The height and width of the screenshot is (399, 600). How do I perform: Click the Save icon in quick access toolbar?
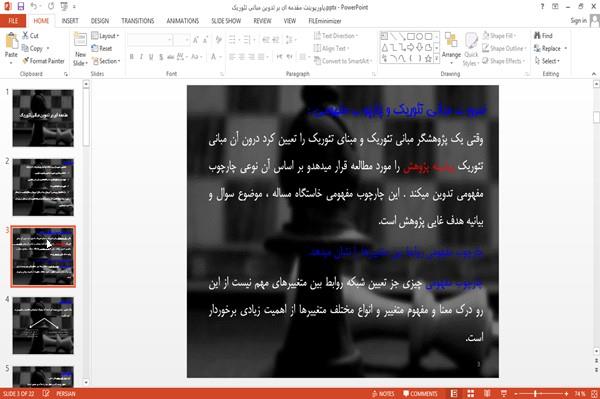pyautogui.click(x=21, y=7)
